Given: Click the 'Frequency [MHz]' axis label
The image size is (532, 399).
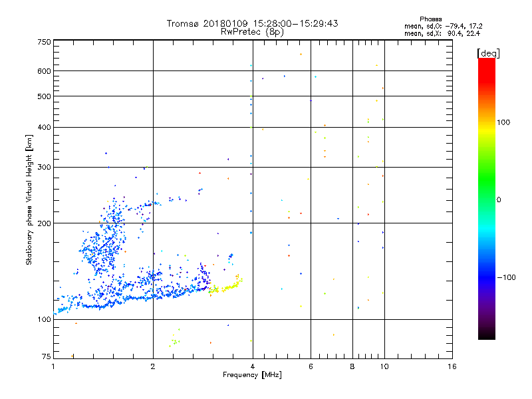Looking at the screenshot, I should click(x=252, y=375).
